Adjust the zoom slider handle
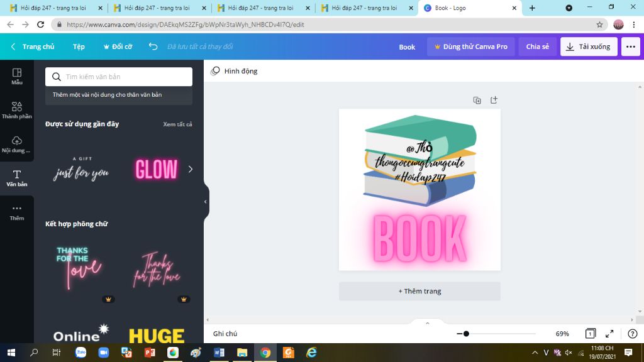The image size is (644, 362). 466,334
